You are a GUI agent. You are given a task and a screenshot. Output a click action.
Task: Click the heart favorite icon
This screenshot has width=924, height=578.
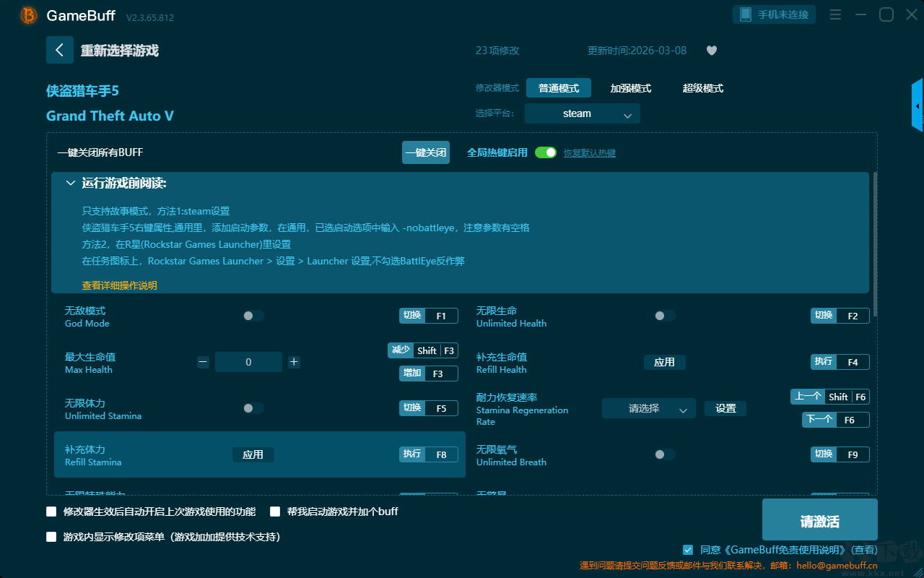(711, 51)
